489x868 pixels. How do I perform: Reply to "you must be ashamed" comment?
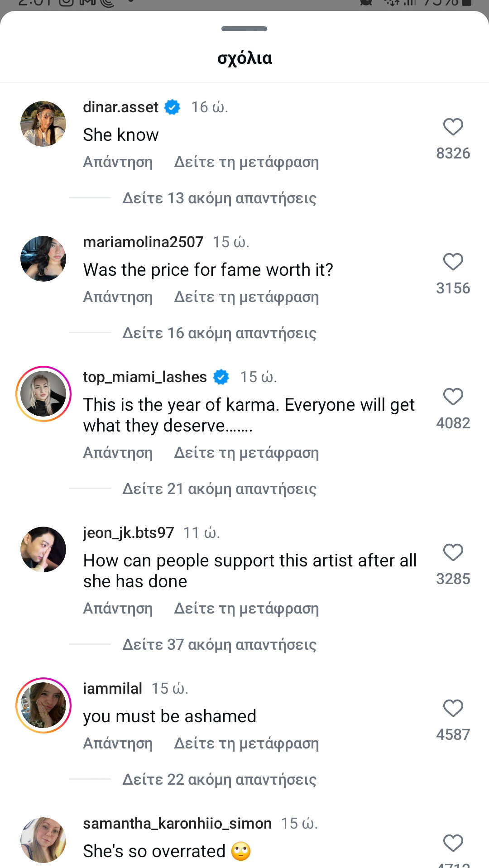118,743
